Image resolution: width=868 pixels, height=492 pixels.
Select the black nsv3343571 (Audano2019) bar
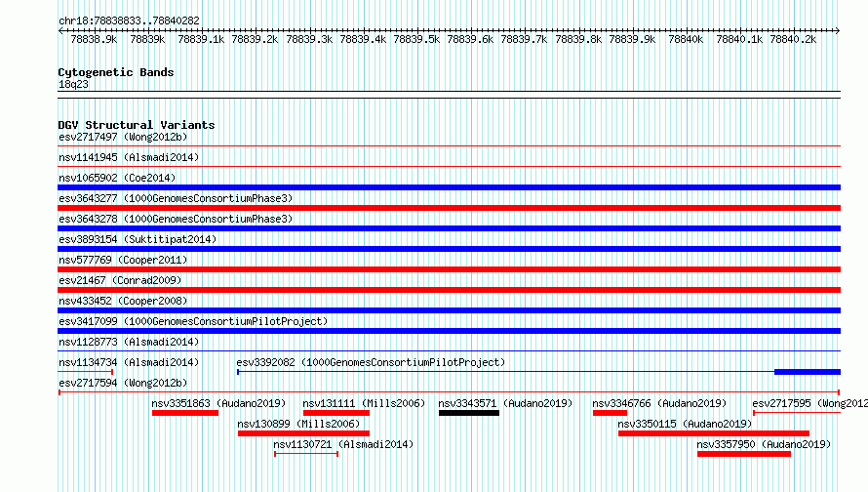point(469,413)
